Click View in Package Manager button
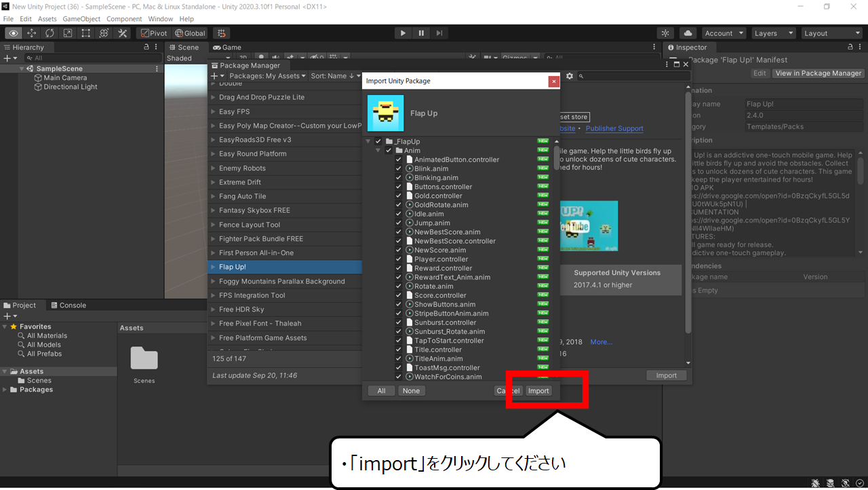The height and width of the screenshot is (490, 868). click(x=818, y=73)
